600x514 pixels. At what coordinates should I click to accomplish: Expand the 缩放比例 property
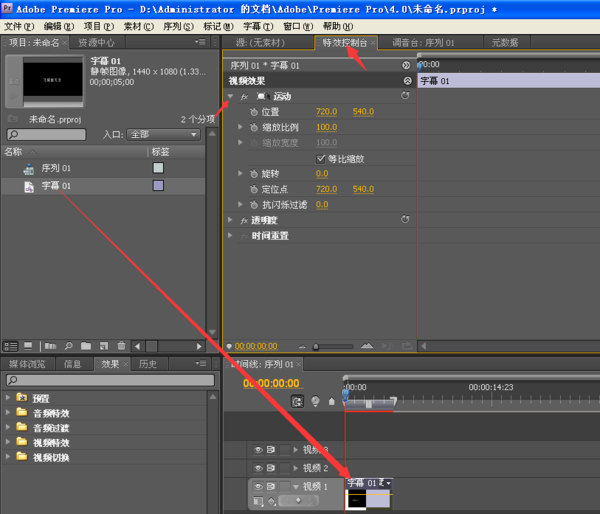pos(240,127)
